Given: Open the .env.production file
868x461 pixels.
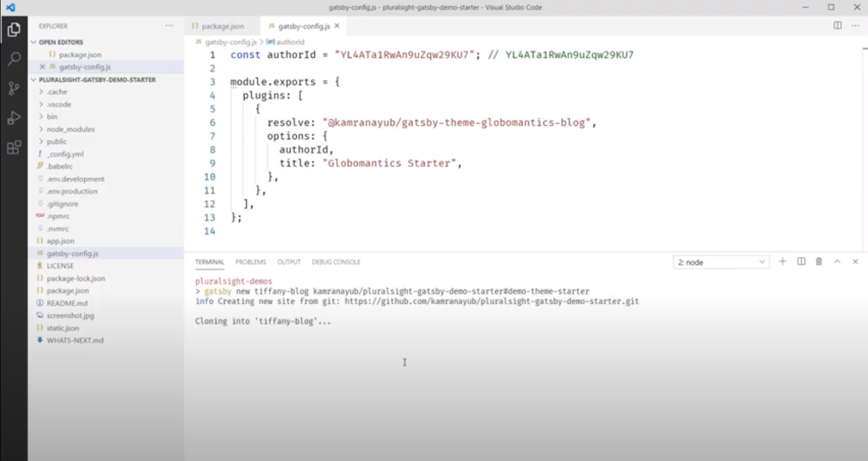Looking at the screenshot, I should [72, 191].
